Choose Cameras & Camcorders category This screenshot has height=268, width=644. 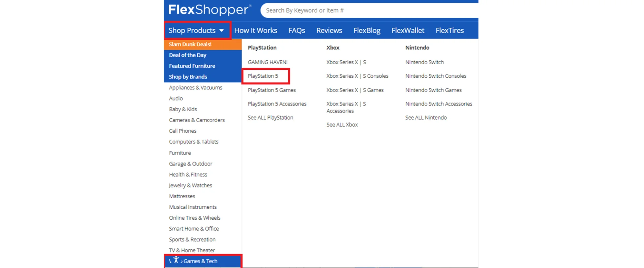pyautogui.click(x=197, y=120)
